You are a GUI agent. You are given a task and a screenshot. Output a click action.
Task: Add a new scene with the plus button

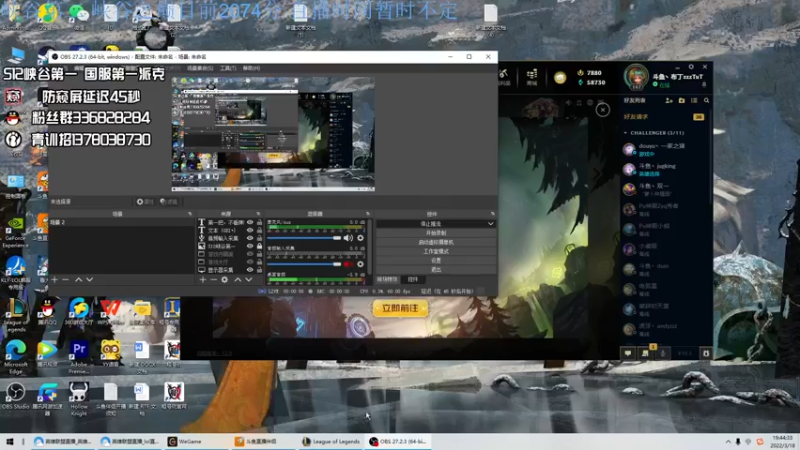55,280
